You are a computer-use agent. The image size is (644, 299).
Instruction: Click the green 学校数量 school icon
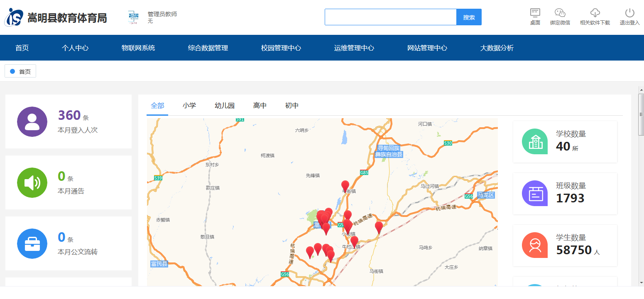pyautogui.click(x=534, y=141)
